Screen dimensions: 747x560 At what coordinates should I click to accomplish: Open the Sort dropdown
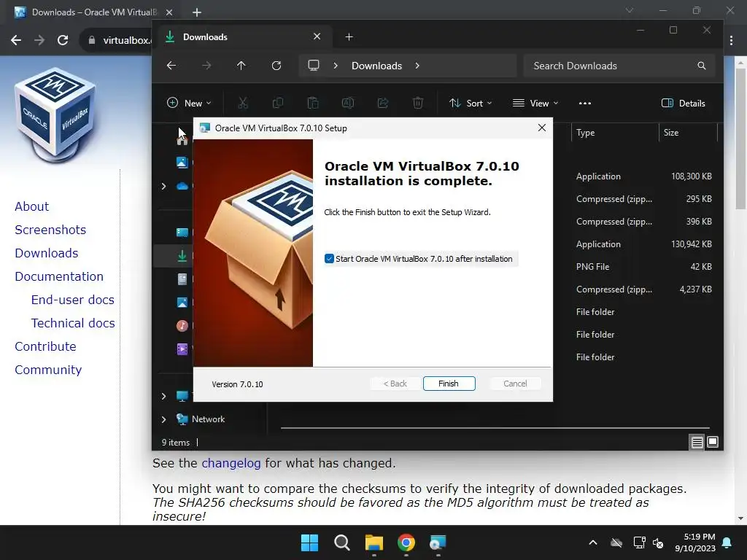click(x=471, y=103)
